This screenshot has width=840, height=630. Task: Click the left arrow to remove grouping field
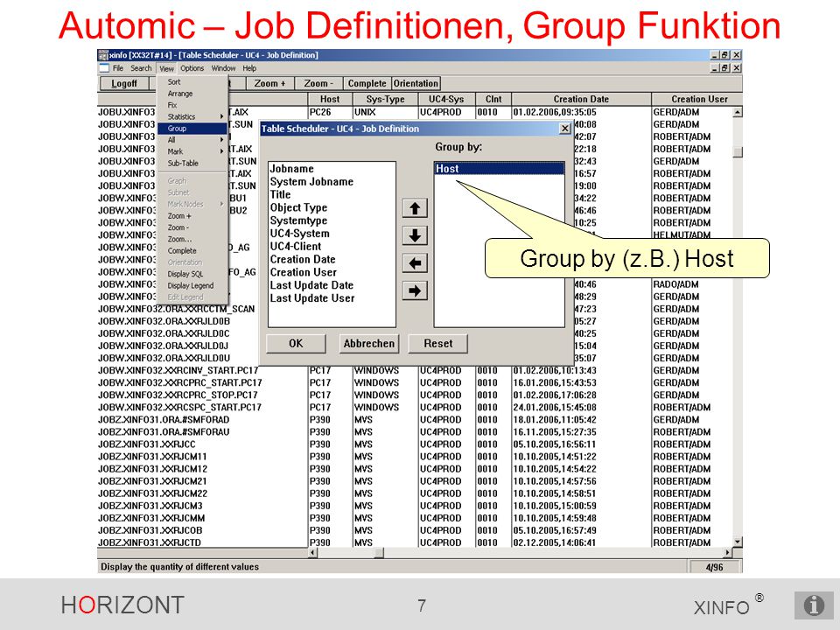415,263
